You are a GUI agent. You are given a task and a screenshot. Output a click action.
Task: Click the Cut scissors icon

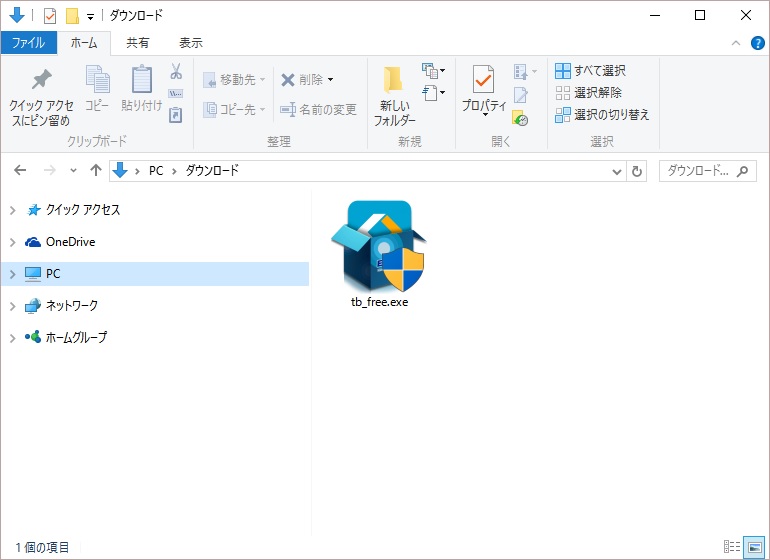point(176,71)
